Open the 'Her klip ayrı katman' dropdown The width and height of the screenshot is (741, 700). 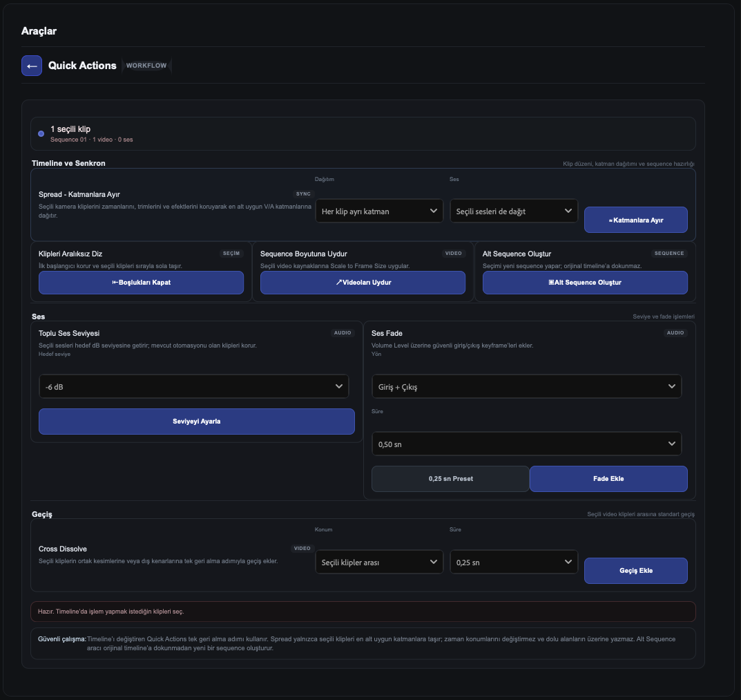coord(379,211)
